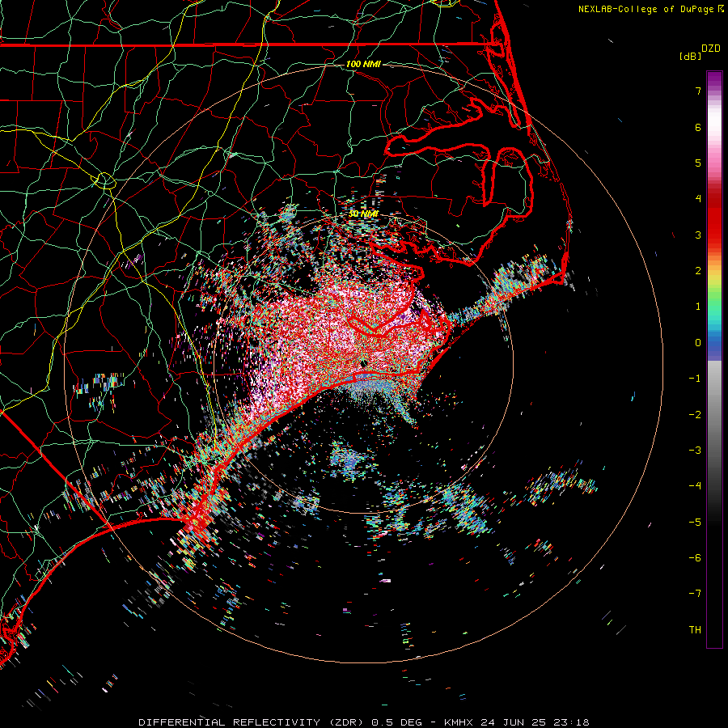This screenshot has height=728, width=728.
Task: Select the -4 value on the scale
Action: click(695, 486)
